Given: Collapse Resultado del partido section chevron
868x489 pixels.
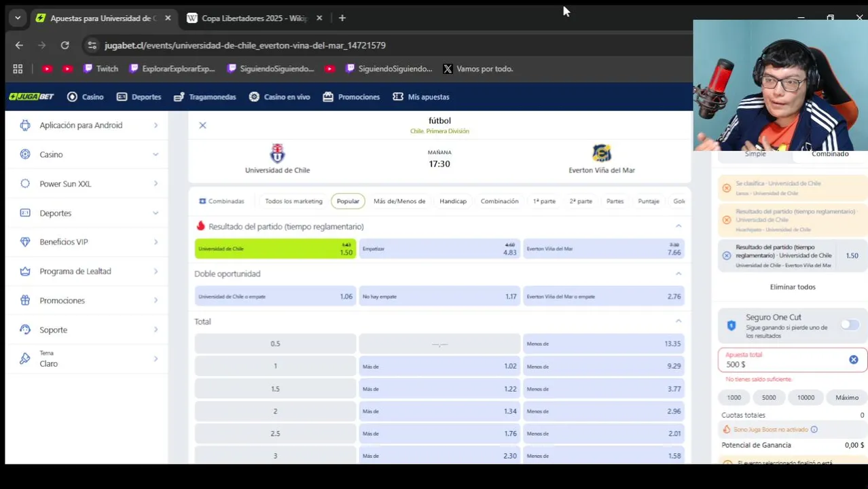Looking at the screenshot, I should [678, 226].
